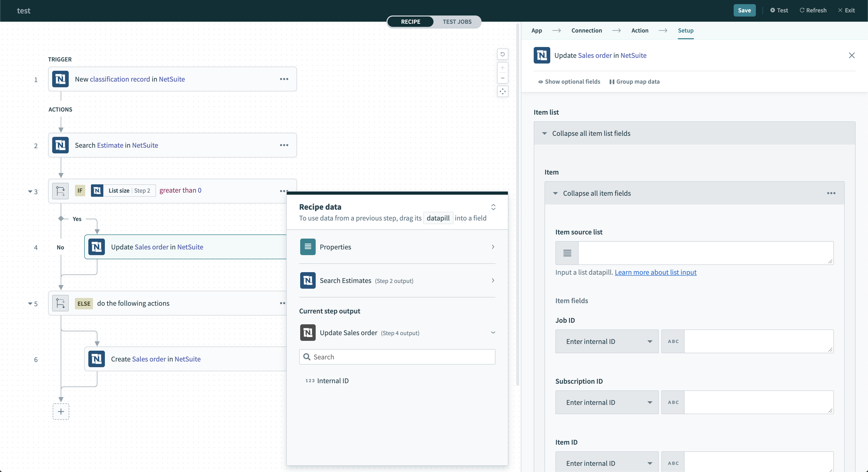This screenshot has height=472, width=868.
Task: Switch to the TEST JOBS tab
Action: 457,22
